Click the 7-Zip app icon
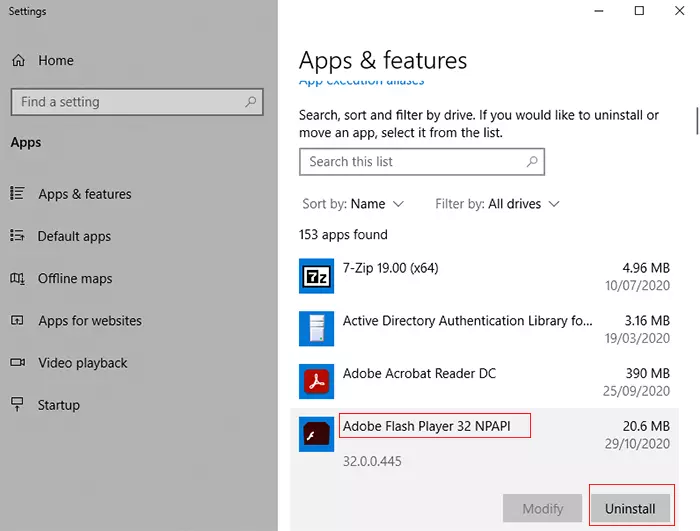700x531 pixels. coord(317,276)
